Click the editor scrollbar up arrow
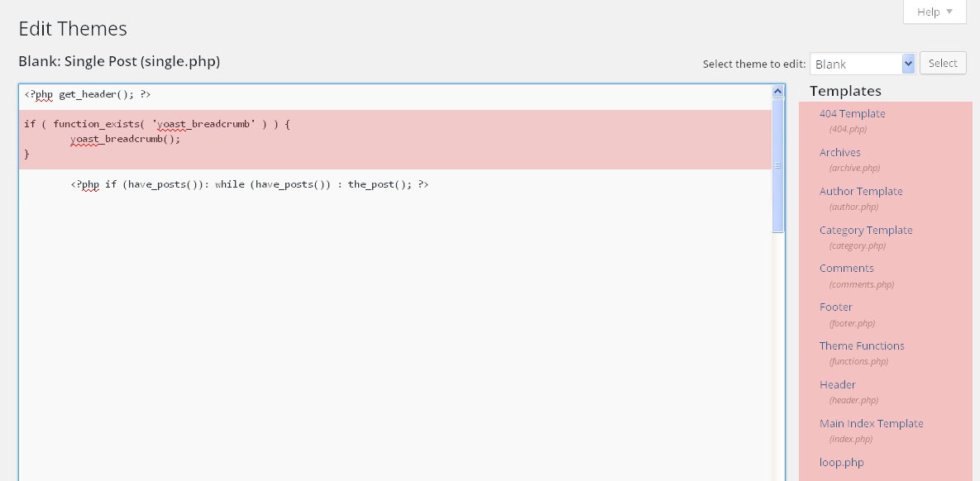Viewport: 980px width, 481px height. coord(777,92)
